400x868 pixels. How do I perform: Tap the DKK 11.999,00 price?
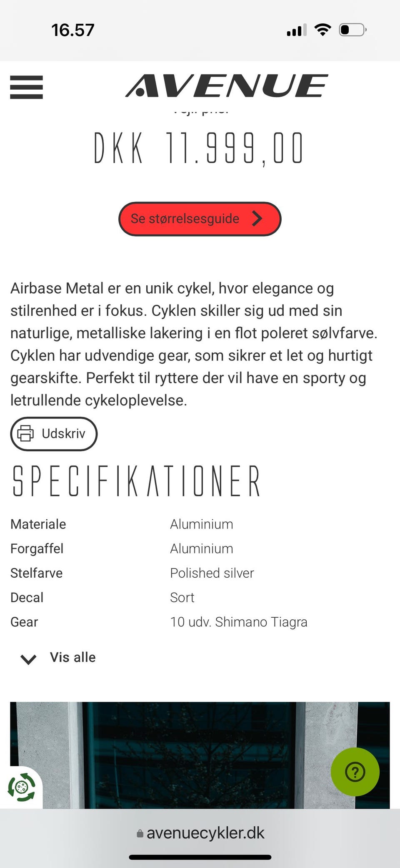(199, 148)
